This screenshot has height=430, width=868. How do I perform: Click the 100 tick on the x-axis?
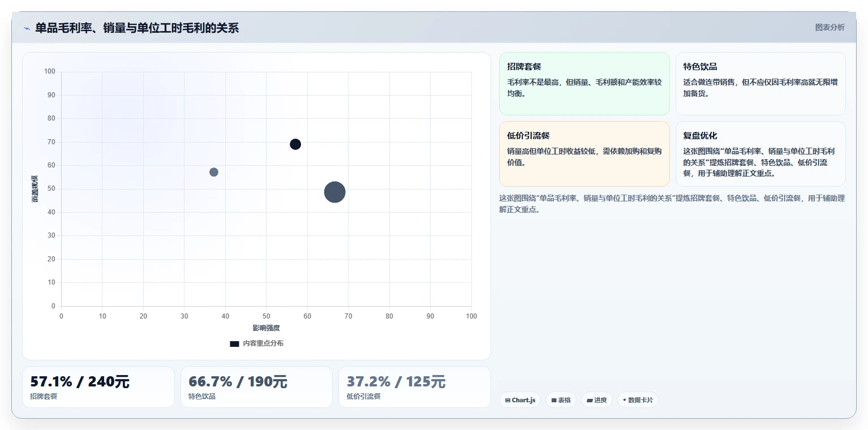pos(471,316)
